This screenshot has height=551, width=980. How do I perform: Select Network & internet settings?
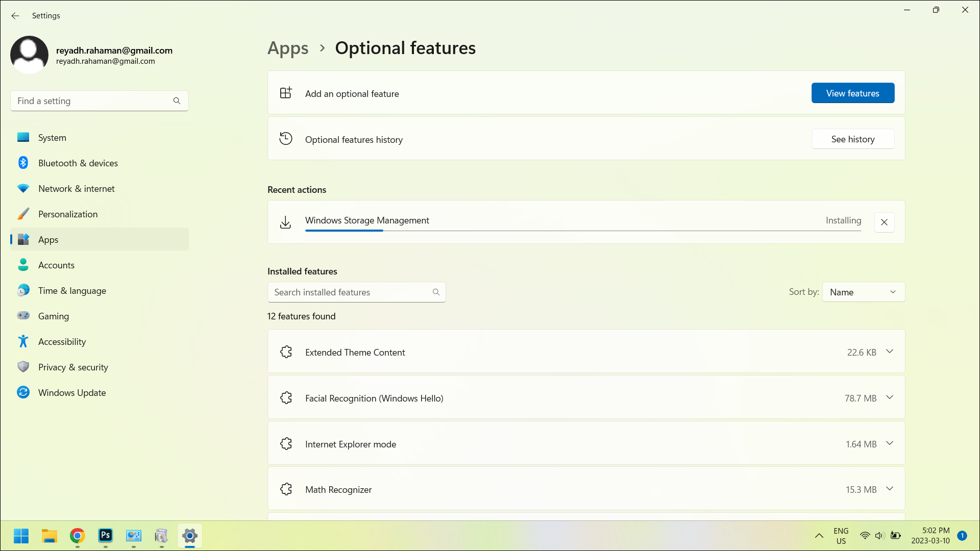click(x=76, y=188)
